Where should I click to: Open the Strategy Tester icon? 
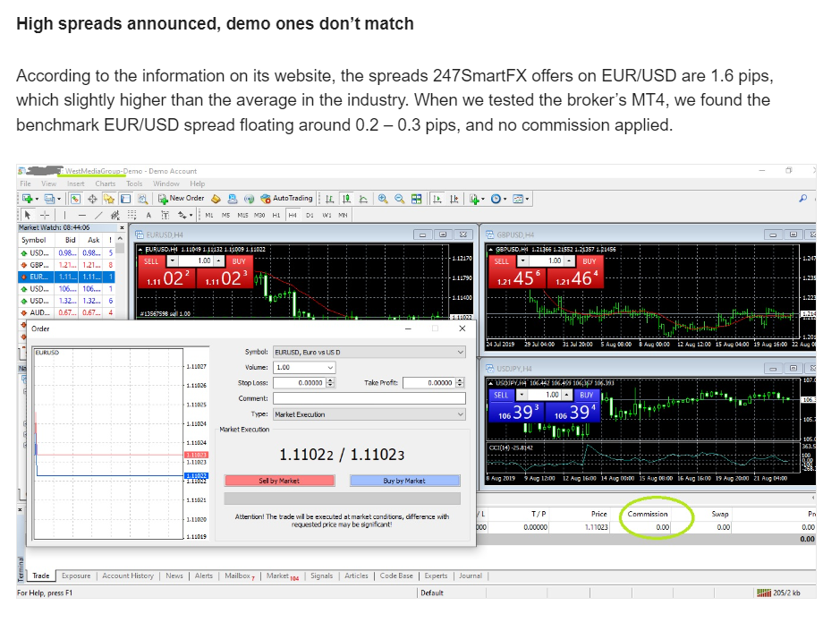(142, 199)
